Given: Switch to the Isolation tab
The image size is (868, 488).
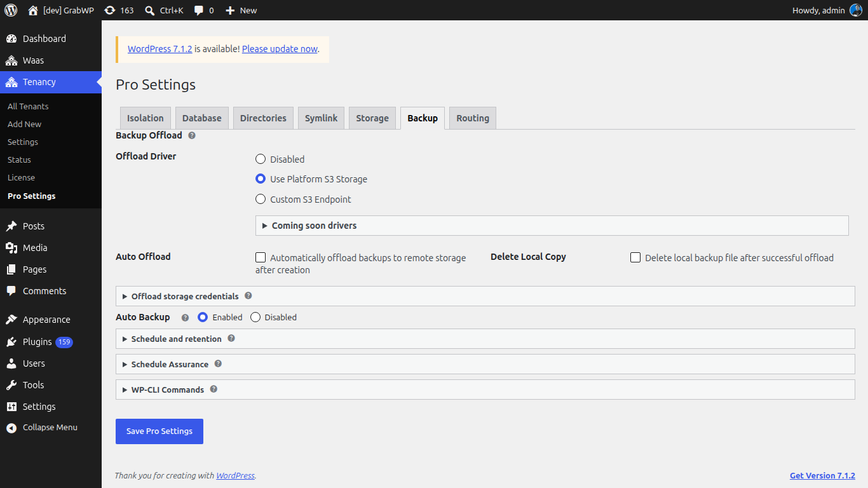Looking at the screenshot, I should pos(146,118).
